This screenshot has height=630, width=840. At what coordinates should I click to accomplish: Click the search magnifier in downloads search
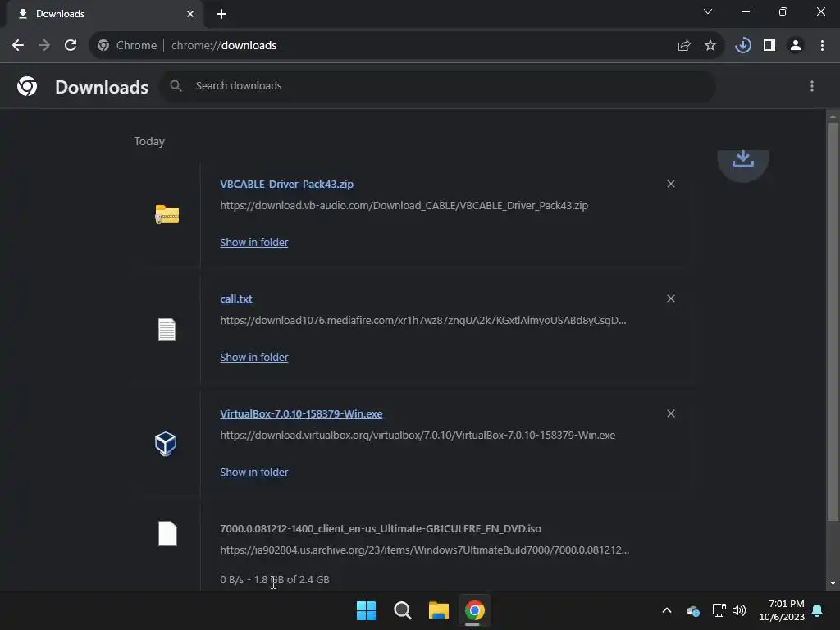click(x=176, y=85)
